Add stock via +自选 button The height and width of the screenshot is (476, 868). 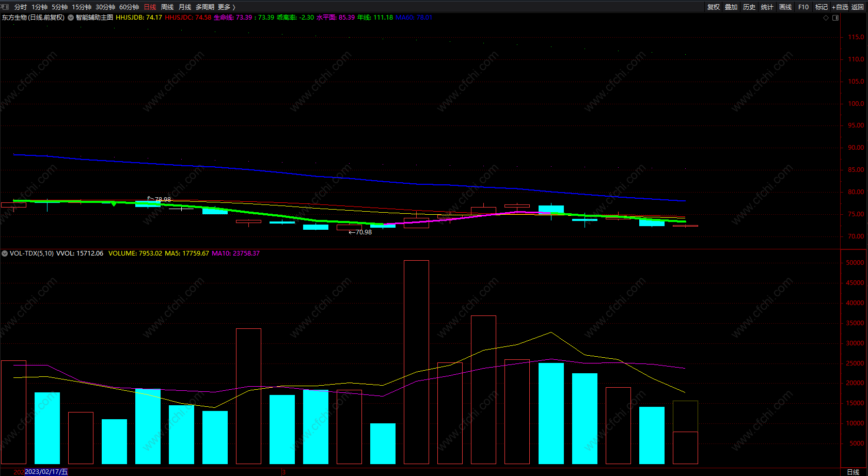(840, 7)
